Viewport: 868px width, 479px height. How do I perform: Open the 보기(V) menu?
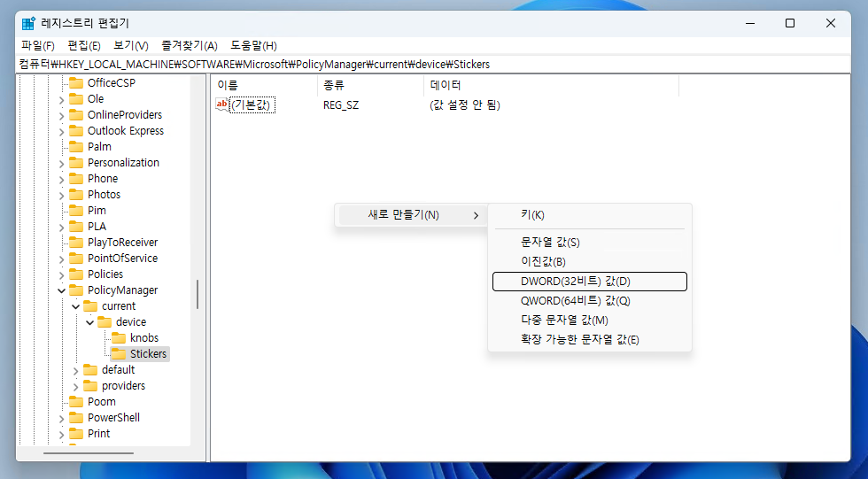(131, 45)
